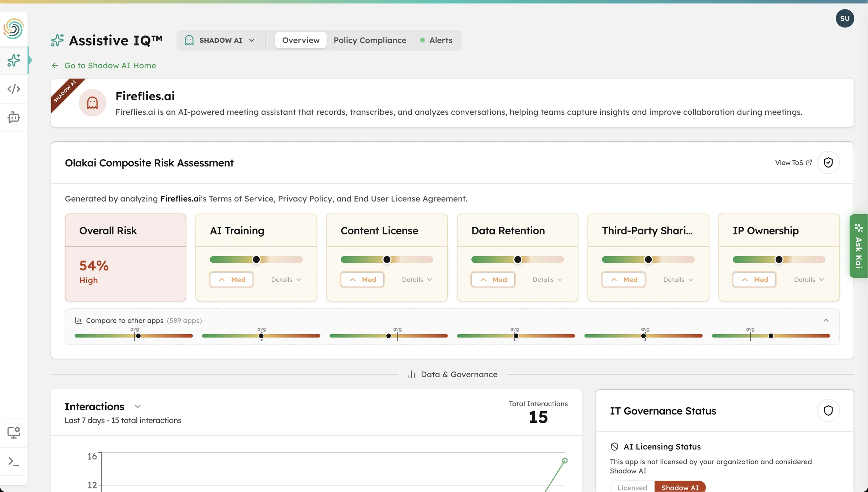Click the IP Ownership risk slider knob
The height and width of the screenshot is (492, 868).
(x=779, y=259)
